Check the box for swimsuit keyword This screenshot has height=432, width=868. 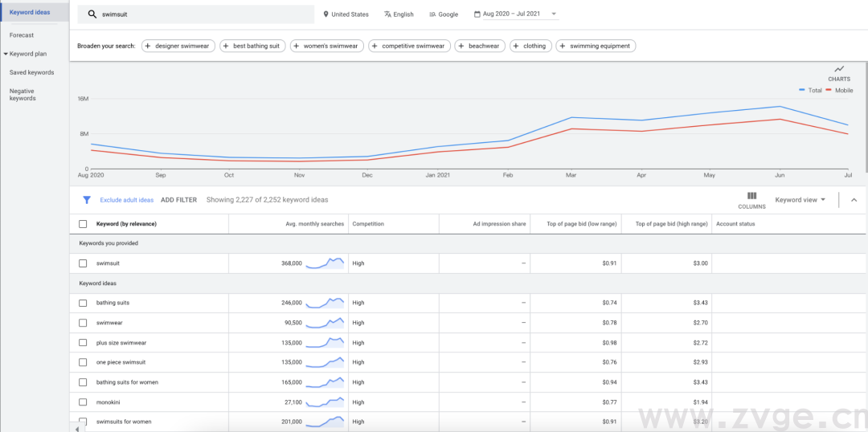coord(83,263)
